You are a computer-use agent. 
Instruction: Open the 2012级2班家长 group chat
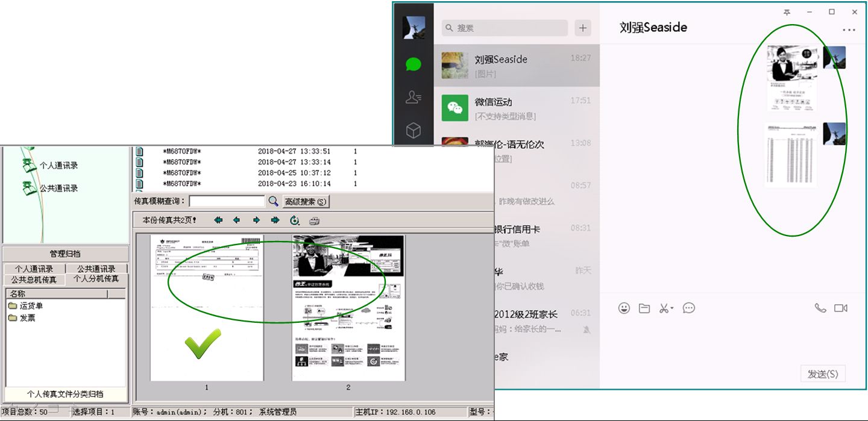[547, 320]
